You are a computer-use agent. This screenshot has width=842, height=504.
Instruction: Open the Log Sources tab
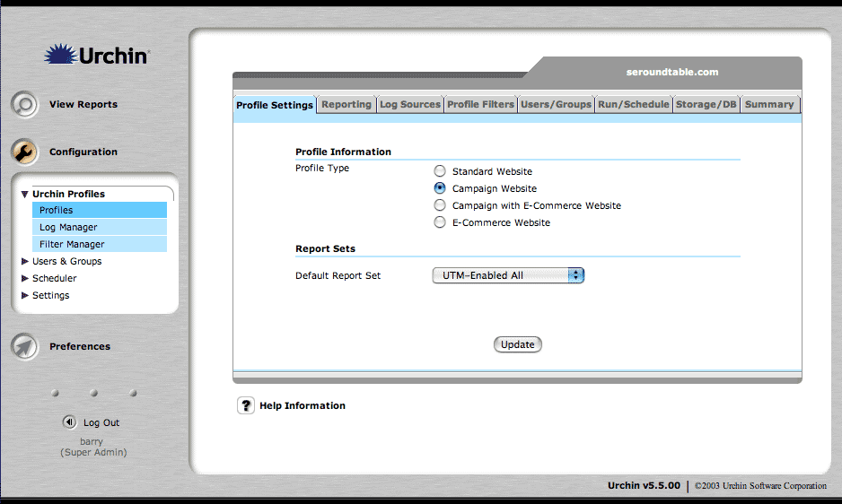410,104
